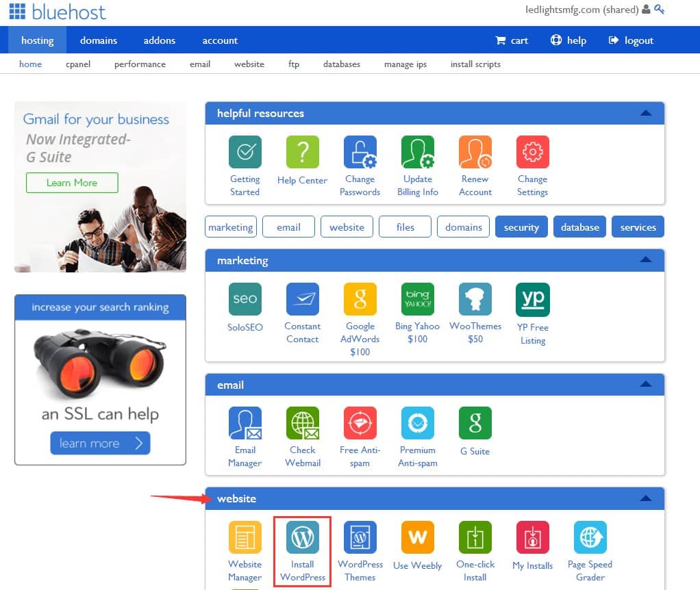Open the Email Manager icon
The height and width of the screenshot is (590, 700).
tap(245, 424)
